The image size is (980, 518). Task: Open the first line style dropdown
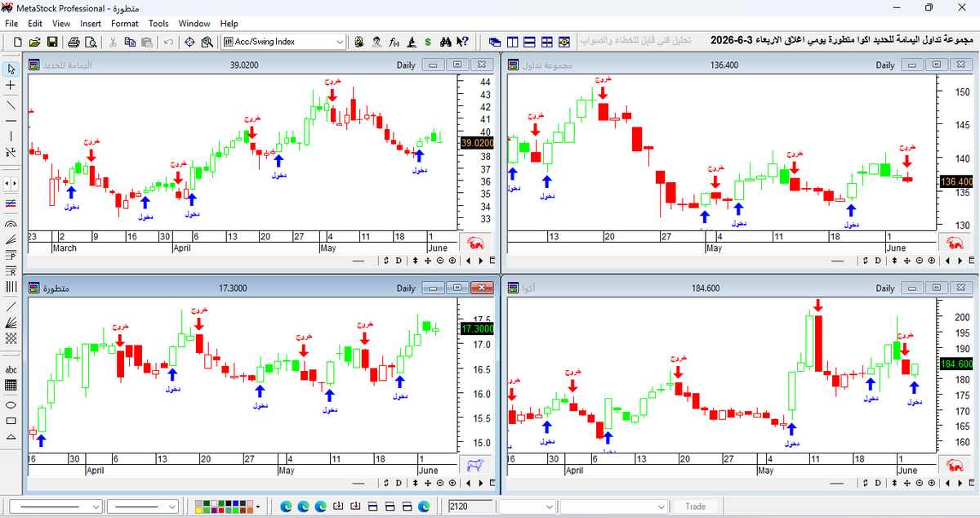[96, 507]
